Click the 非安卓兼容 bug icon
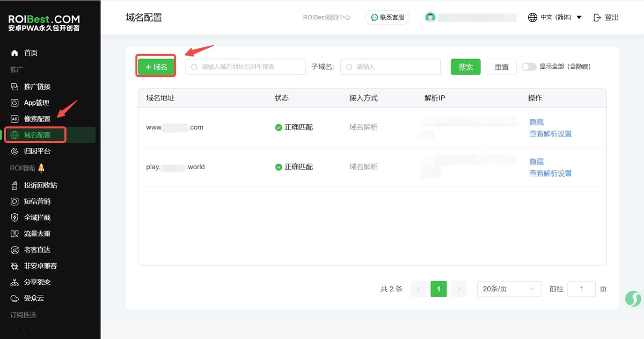Screen dimensions: 644x339 coord(14,265)
